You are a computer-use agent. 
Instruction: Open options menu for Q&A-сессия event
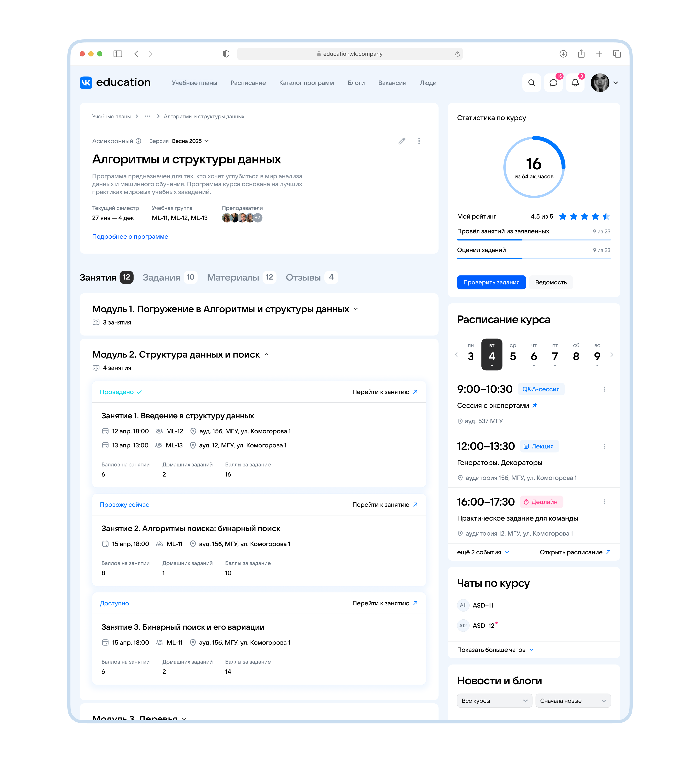[x=604, y=389]
